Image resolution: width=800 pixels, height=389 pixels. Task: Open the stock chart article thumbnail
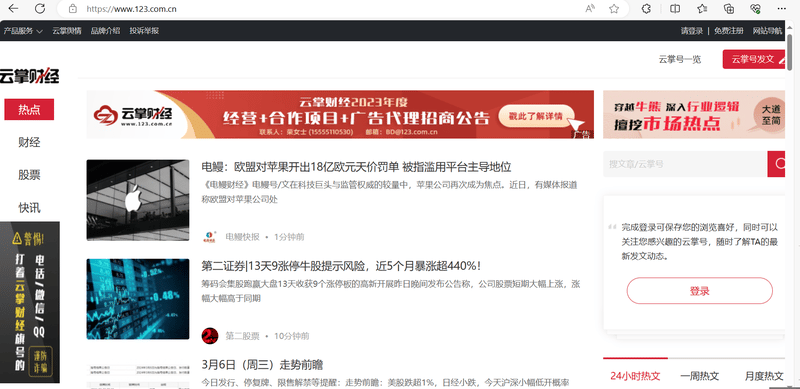[x=138, y=299]
